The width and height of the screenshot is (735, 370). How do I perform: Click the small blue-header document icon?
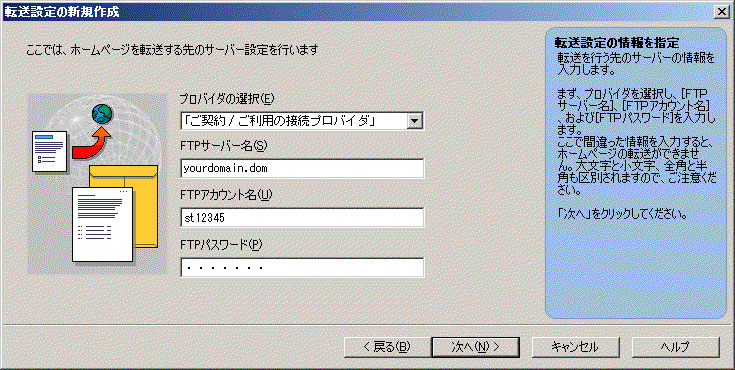[49, 151]
